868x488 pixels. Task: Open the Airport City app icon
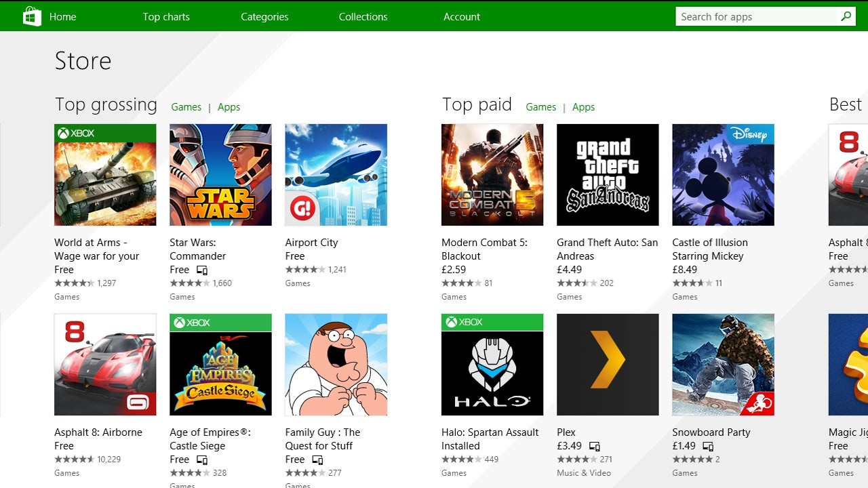click(336, 175)
